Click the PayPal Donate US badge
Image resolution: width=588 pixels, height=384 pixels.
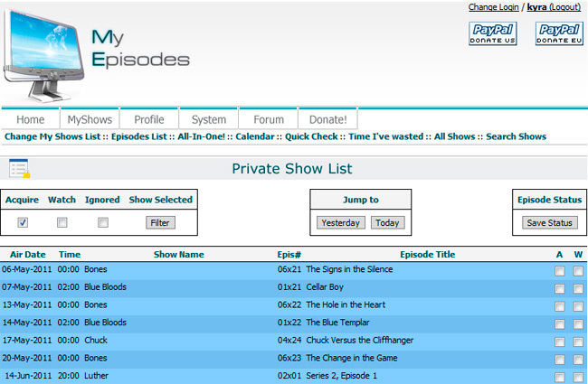tap(493, 33)
